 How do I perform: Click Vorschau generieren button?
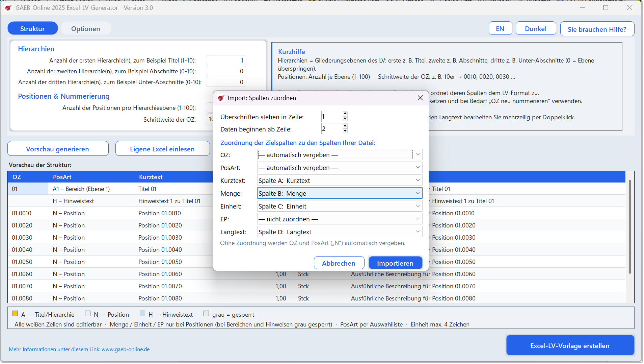tap(58, 149)
